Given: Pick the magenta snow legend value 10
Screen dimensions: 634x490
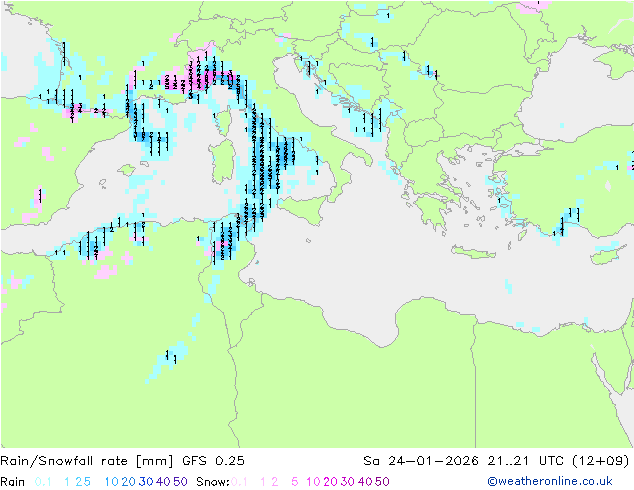Looking at the screenshot, I should point(313,482).
